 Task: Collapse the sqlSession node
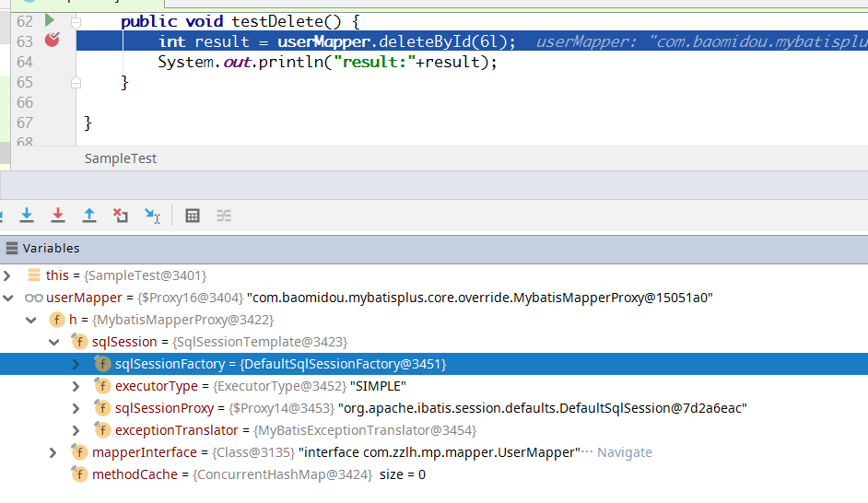pyautogui.click(x=53, y=342)
